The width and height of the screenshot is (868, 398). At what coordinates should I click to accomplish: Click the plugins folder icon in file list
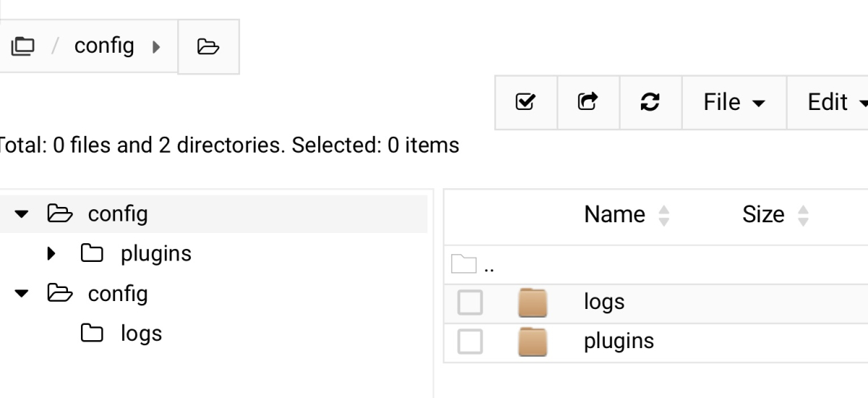[533, 342]
